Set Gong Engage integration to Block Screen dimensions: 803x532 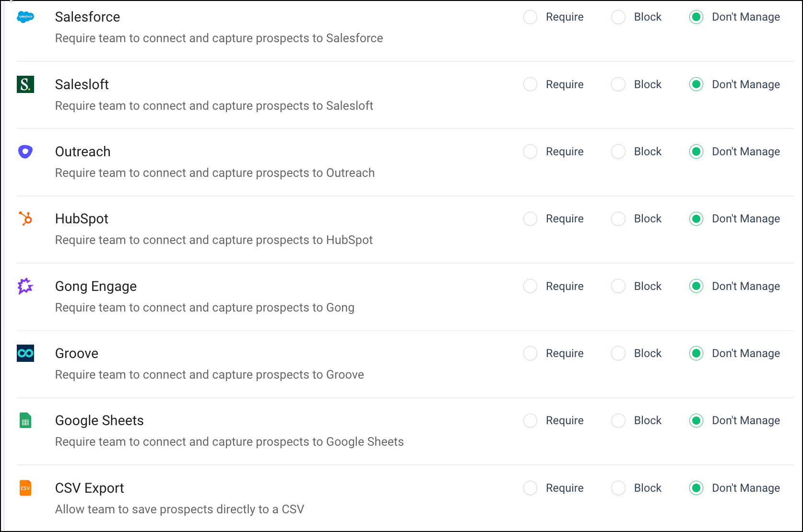click(618, 286)
